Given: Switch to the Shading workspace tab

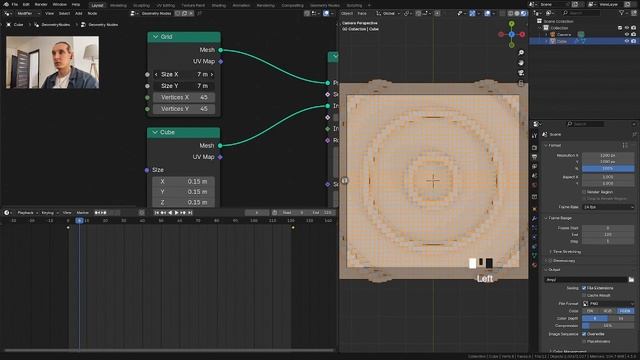Looking at the screenshot, I should pyautogui.click(x=219, y=5).
